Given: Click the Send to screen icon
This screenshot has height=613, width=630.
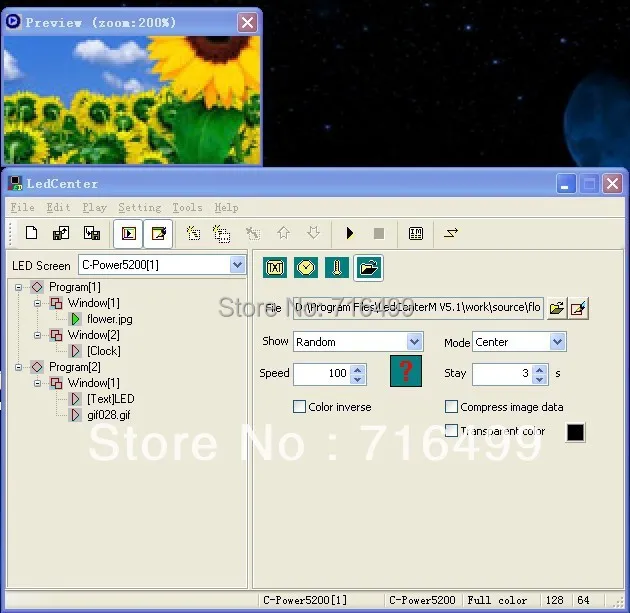Looking at the screenshot, I should tap(451, 233).
